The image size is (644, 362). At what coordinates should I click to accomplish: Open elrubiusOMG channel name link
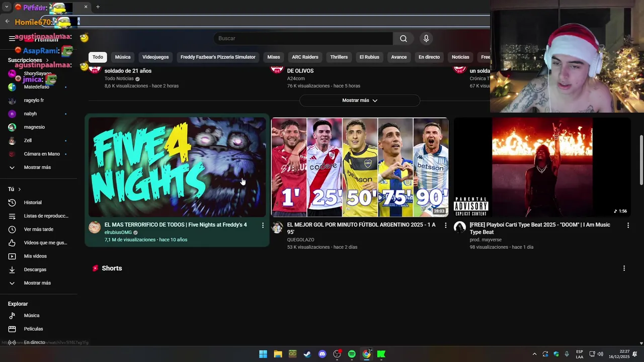coord(118,232)
